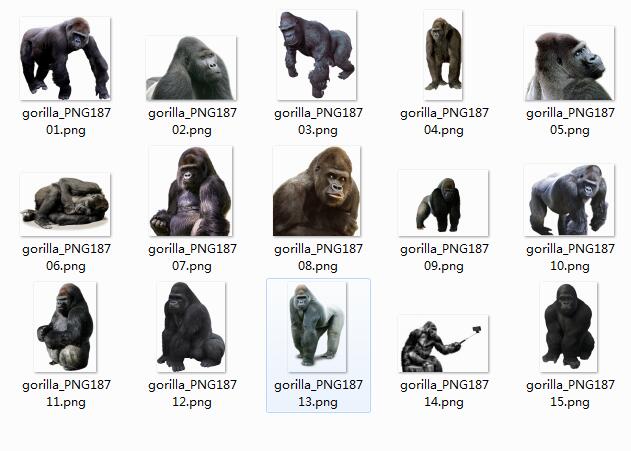Image resolution: width=631 pixels, height=451 pixels.
Task: Select the selfie-stick gorilla thumbnail PNG18714
Action: 443,344
